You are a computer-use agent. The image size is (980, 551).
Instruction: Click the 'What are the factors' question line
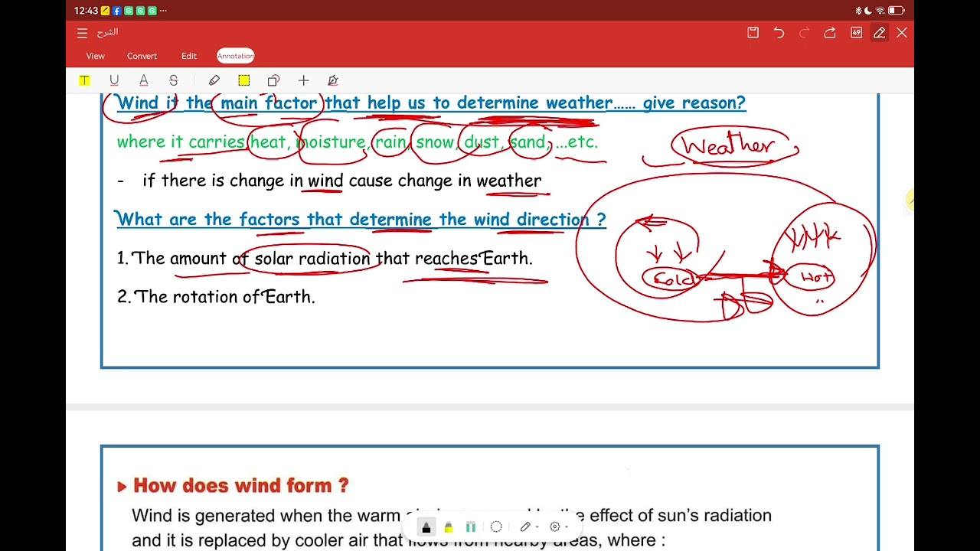point(361,220)
